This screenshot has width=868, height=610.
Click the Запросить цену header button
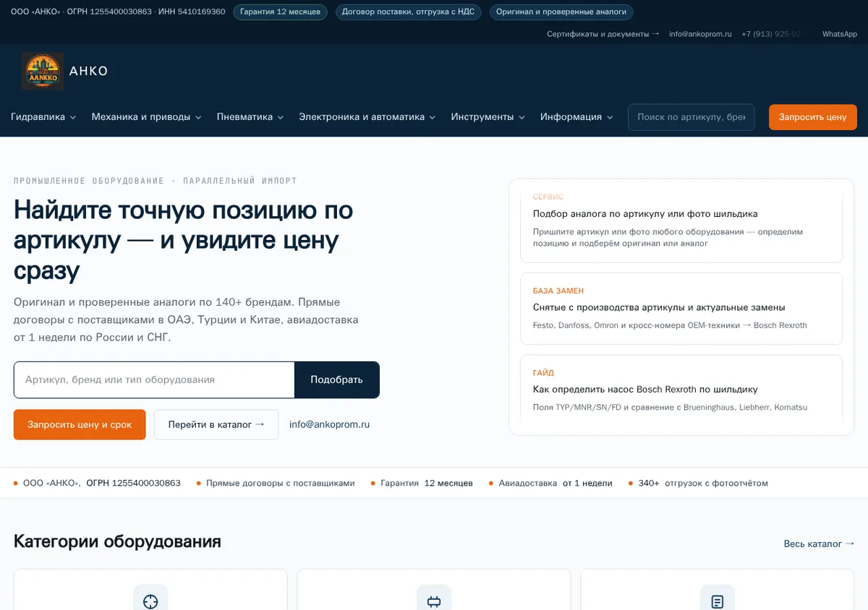[813, 117]
